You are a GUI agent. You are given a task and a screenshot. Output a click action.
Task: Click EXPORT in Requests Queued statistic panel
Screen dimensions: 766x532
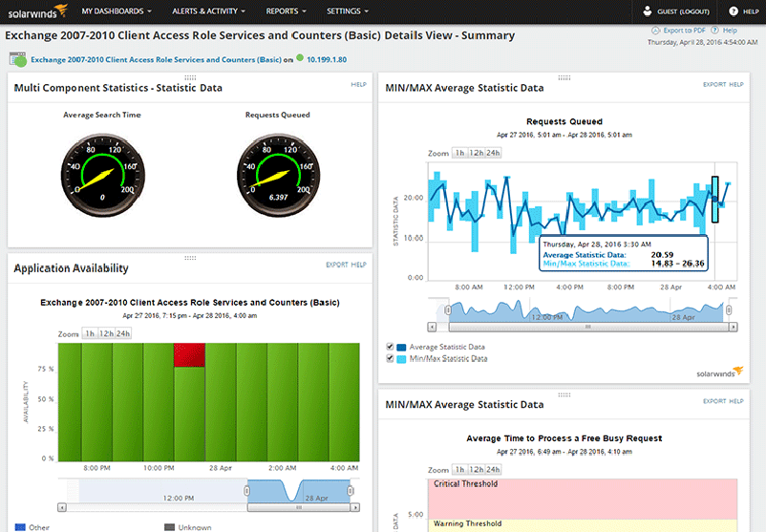714,84
